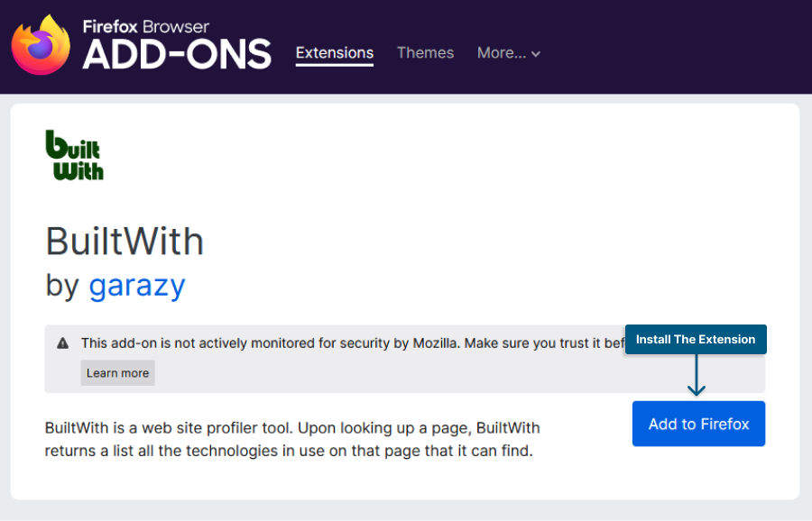812x521 pixels.
Task: Open the Extensions tab
Action: click(335, 53)
